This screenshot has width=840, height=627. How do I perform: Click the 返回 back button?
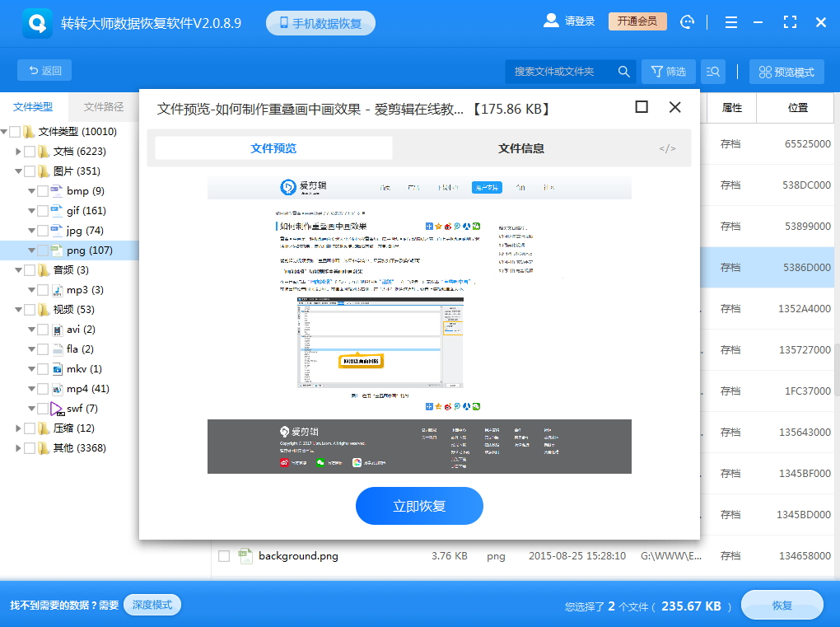click(x=44, y=70)
